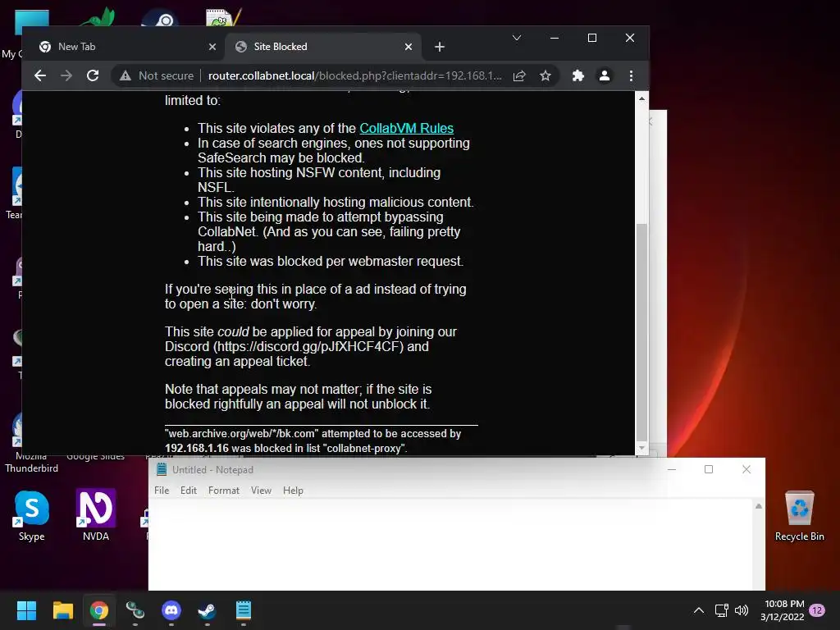Click the IP address 192.168.1.16 text
This screenshot has width=840, height=630.
point(197,448)
